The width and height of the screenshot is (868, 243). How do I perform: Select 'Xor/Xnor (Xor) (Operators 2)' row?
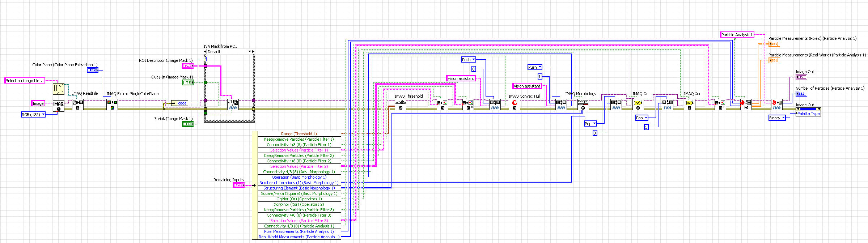[299, 204]
